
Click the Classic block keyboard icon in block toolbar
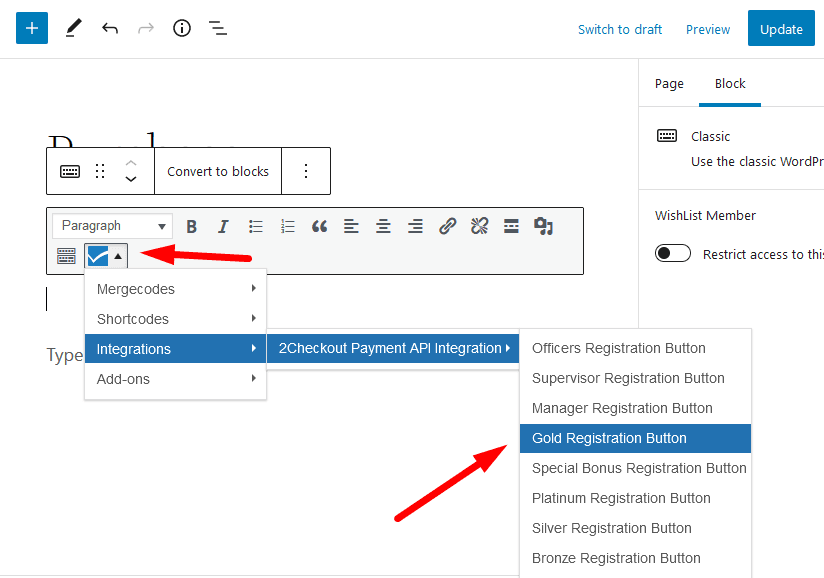(x=70, y=171)
